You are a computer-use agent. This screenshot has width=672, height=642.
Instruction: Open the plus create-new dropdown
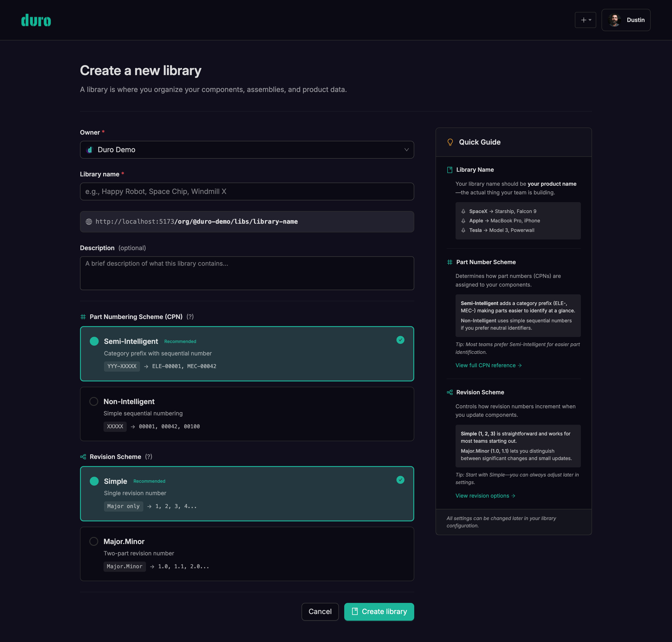tap(585, 20)
